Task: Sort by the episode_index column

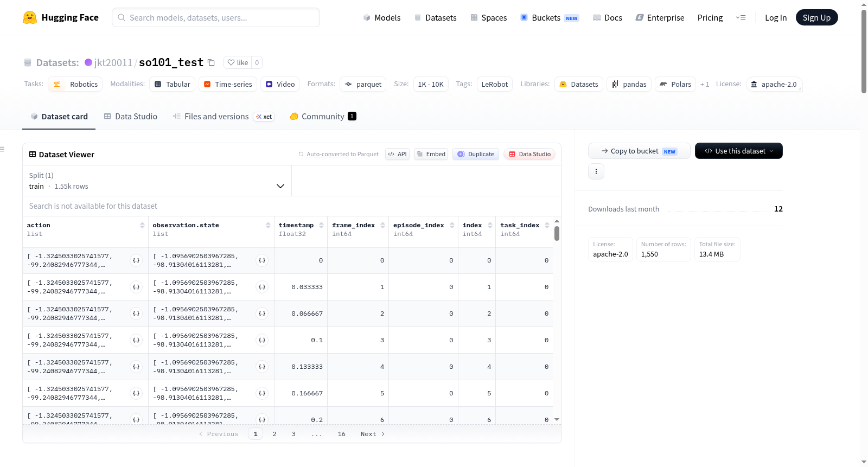Action: coord(452,225)
